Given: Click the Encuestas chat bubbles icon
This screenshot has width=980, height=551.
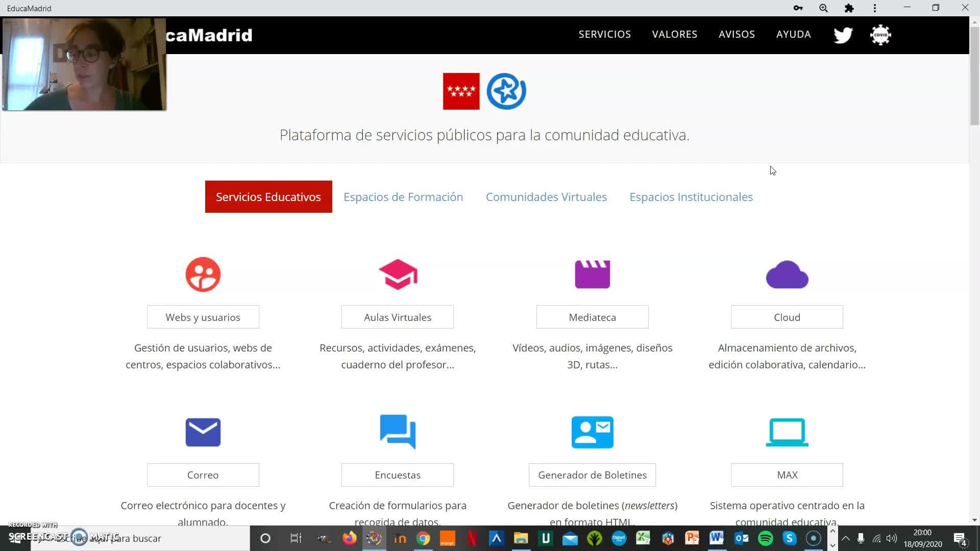Looking at the screenshot, I should pos(398,432).
